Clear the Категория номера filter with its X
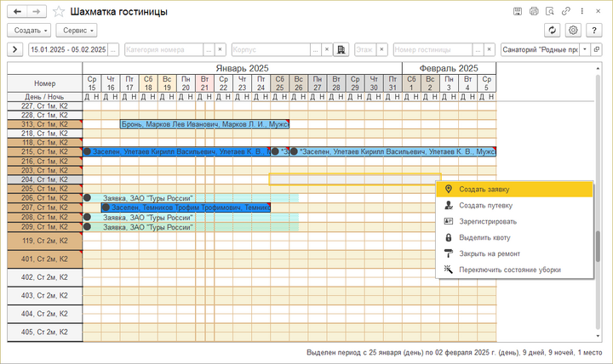 [x=220, y=49]
